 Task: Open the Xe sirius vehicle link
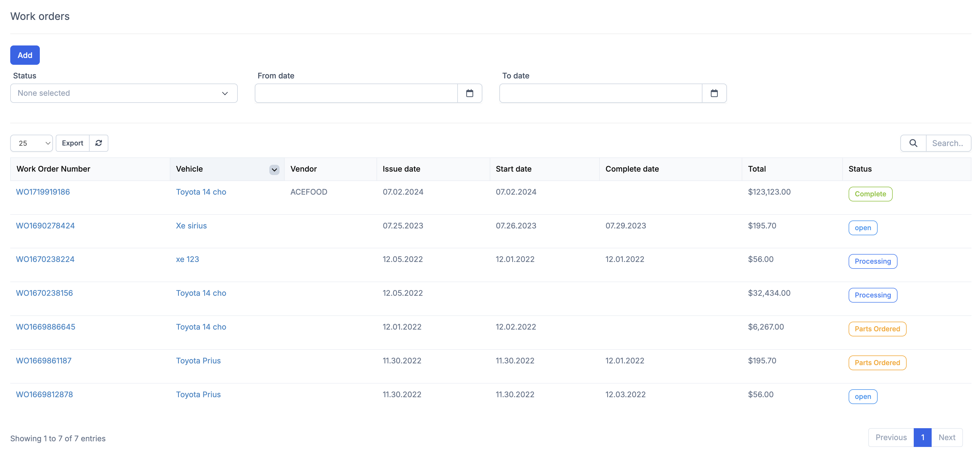click(191, 226)
